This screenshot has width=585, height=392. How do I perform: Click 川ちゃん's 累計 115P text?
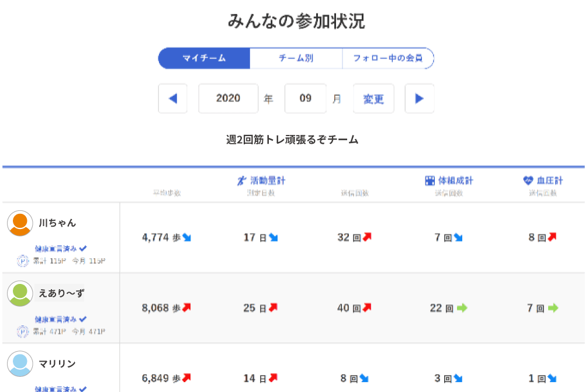click(x=50, y=261)
